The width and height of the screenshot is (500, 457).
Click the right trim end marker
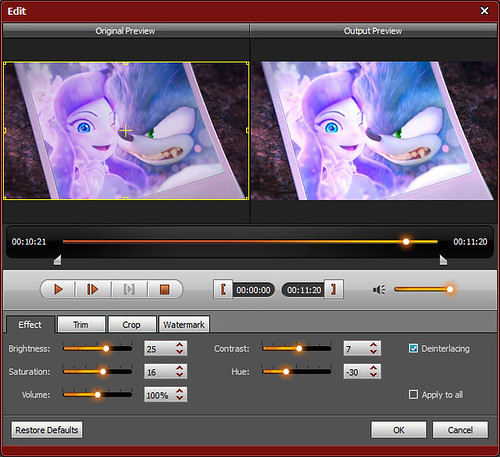click(x=443, y=260)
